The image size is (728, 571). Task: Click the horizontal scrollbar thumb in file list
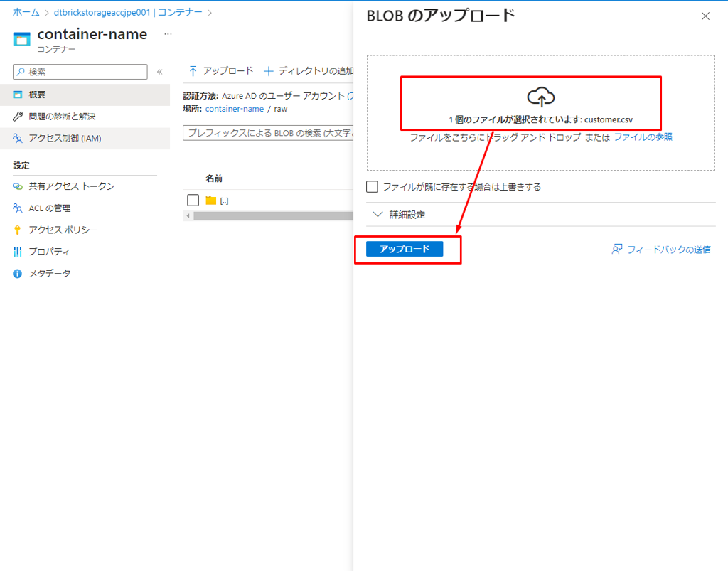(274, 216)
